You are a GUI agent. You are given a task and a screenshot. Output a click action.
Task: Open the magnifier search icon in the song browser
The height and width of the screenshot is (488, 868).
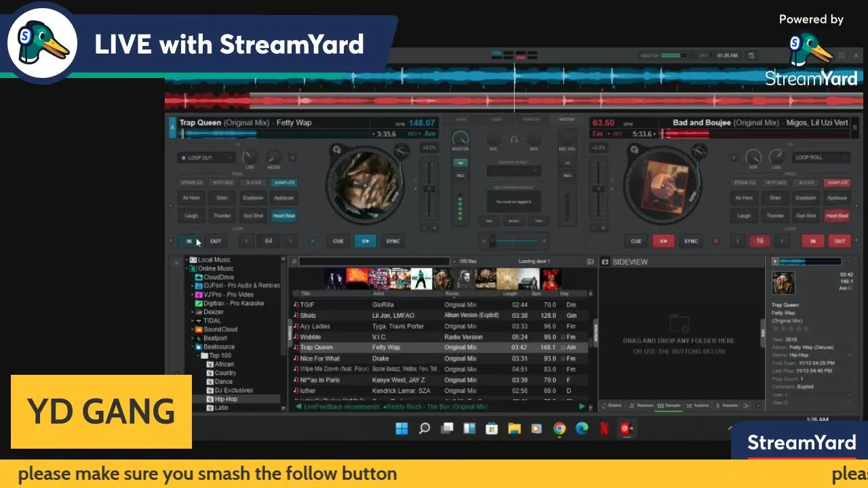294,262
